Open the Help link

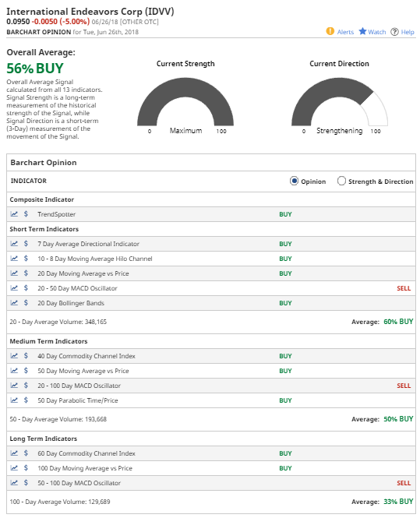click(408, 32)
